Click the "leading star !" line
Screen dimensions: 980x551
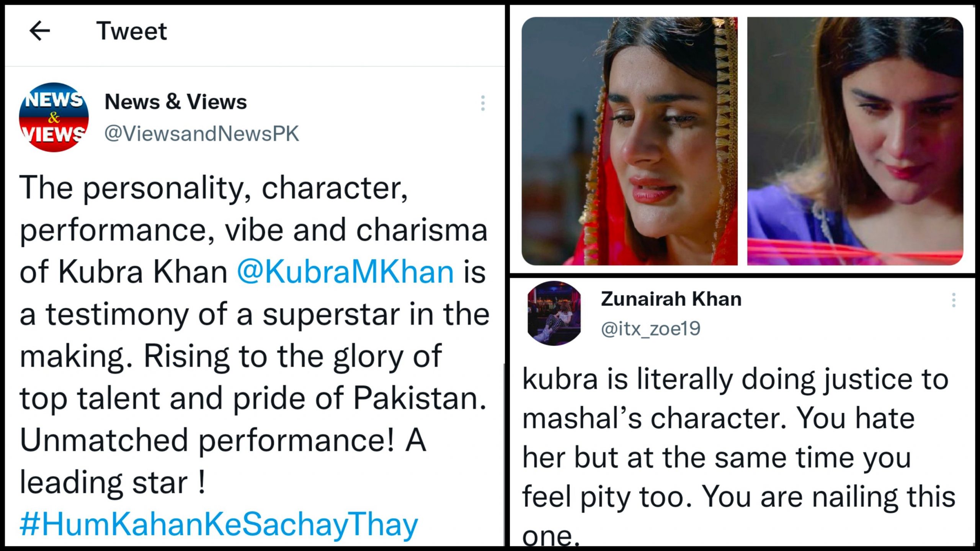pos(113,482)
